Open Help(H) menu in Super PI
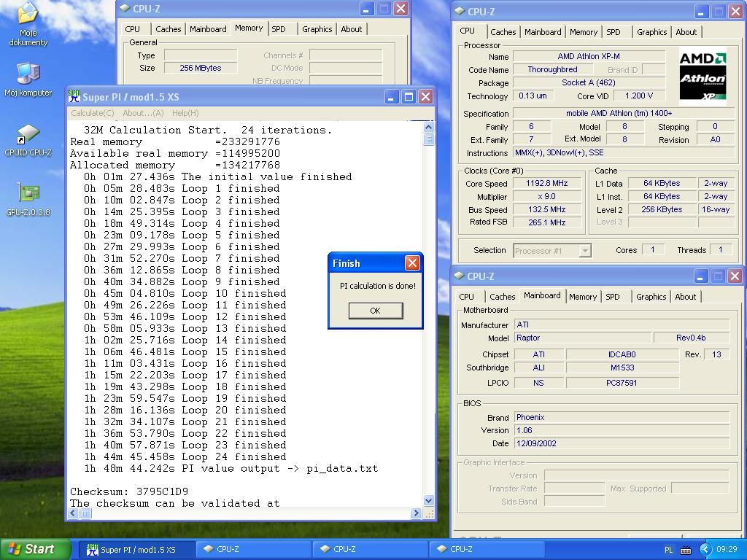The width and height of the screenshot is (747, 560). [x=185, y=113]
